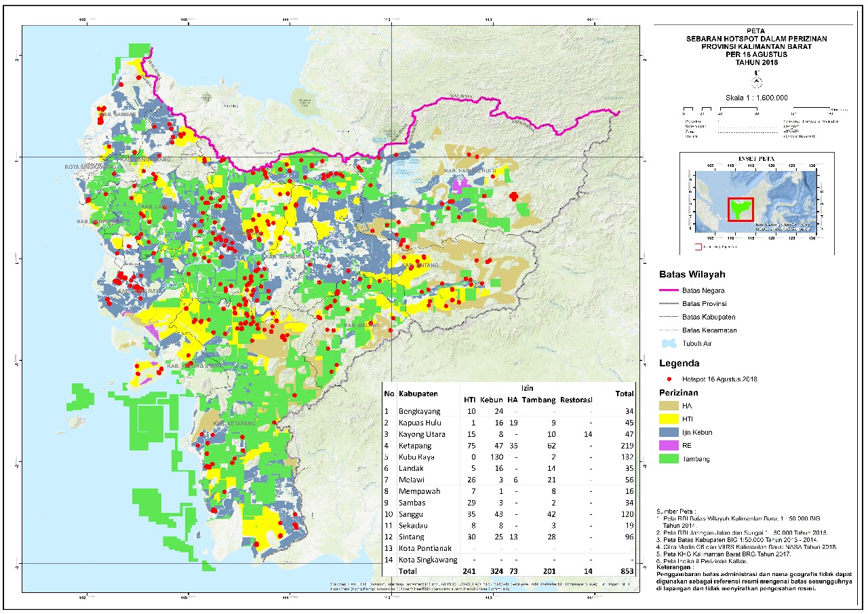Click the red rectangle inside the inset map
This screenshot has width=868, height=614.
741,209
